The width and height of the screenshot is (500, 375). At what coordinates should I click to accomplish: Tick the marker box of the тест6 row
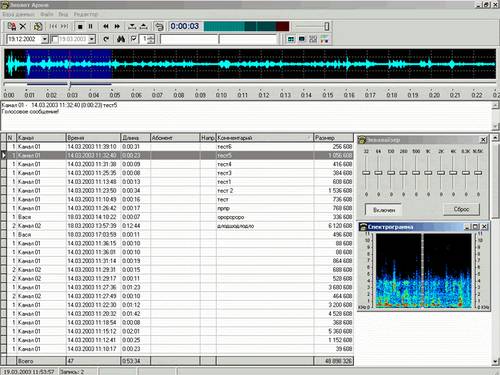3,147
